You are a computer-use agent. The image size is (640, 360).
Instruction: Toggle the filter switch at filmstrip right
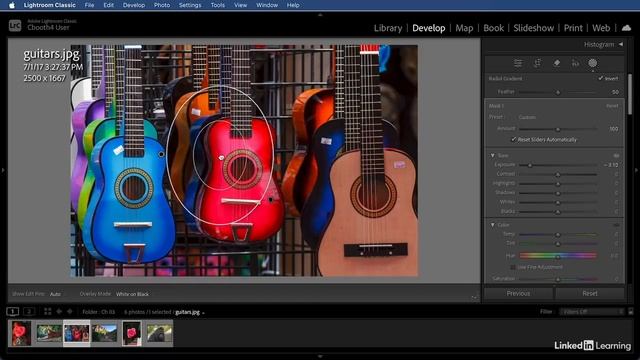coord(631,311)
